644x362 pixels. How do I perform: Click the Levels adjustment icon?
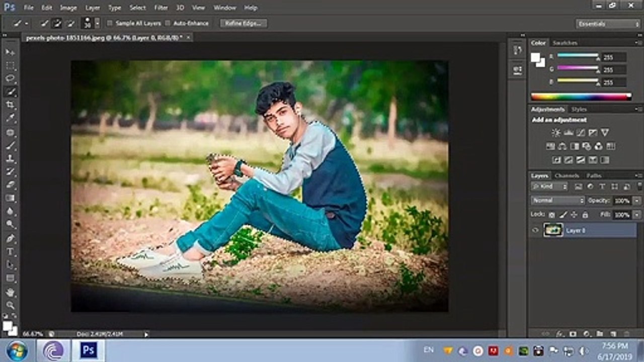(x=569, y=133)
